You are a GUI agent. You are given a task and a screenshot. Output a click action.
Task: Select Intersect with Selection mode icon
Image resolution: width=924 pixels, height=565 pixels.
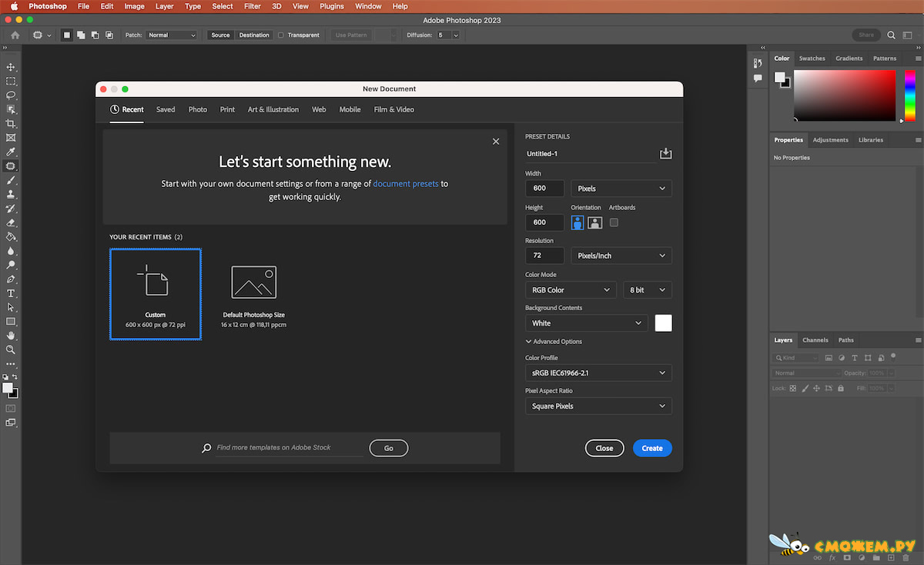pyautogui.click(x=109, y=35)
